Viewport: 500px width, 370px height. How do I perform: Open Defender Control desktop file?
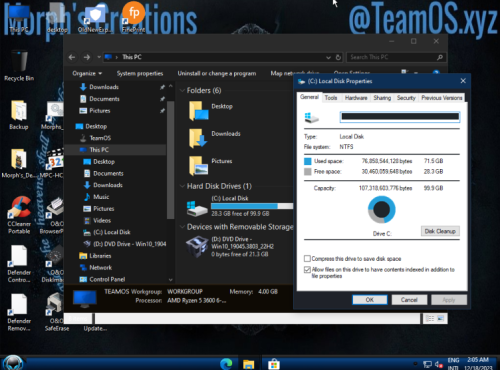pos(19,264)
